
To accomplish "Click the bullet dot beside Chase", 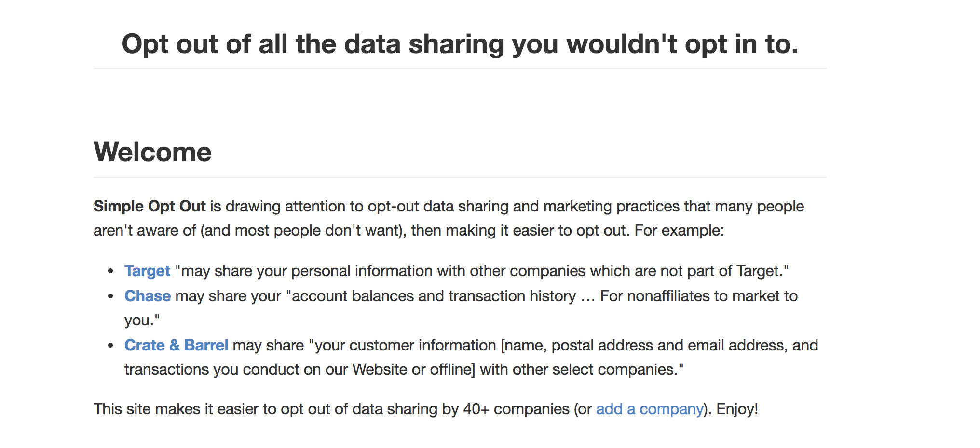I will (x=111, y=296).
